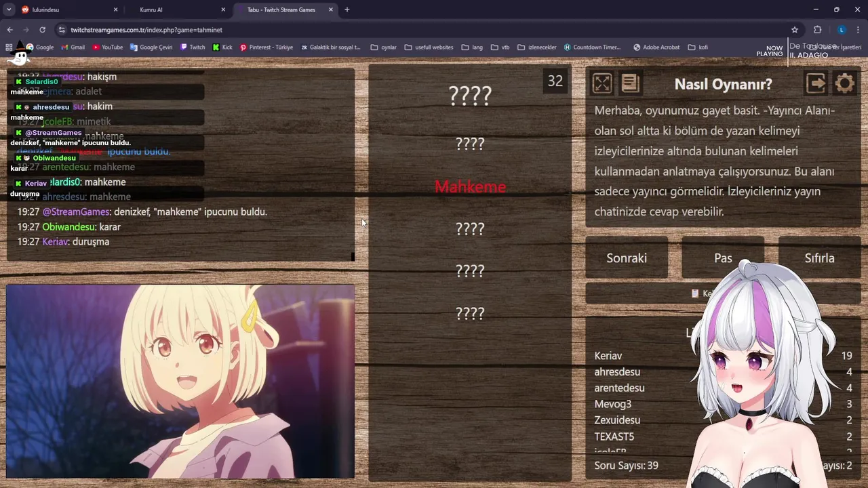Open the apps grid in bookmarks bar
868x488 pixels.
pos(9,47)
